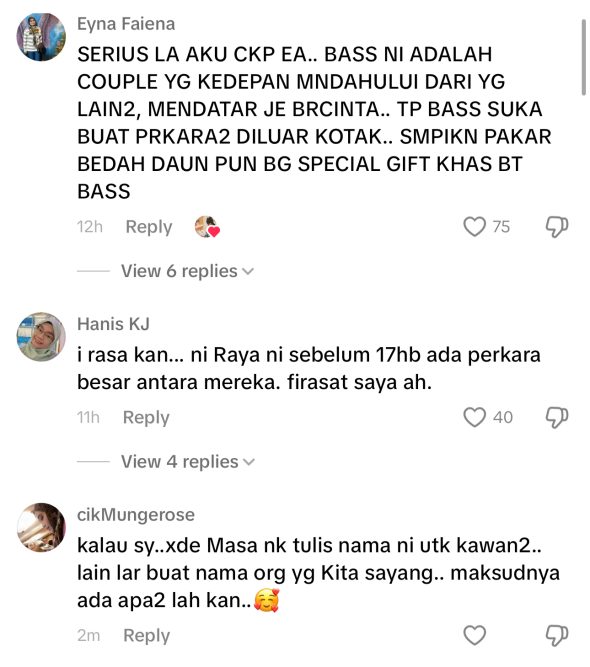Open the creator-liked avatar badge beside Reply
The image size is (590, 667).
point(207,227)
